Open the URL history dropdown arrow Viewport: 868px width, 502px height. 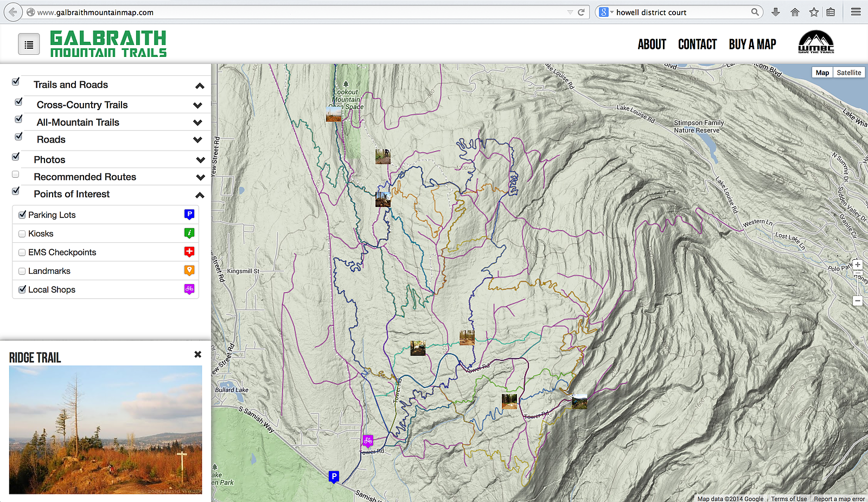[x=570, y=12]
